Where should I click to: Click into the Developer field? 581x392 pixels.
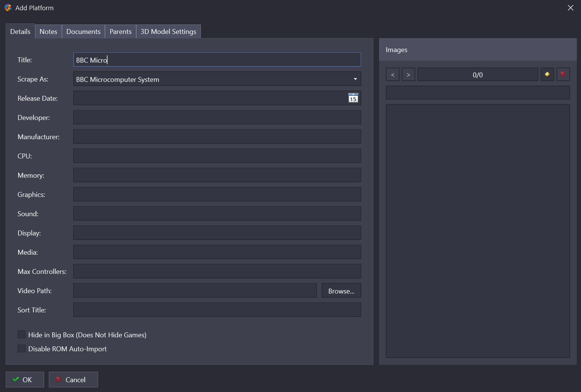click(x=217, y=117)
